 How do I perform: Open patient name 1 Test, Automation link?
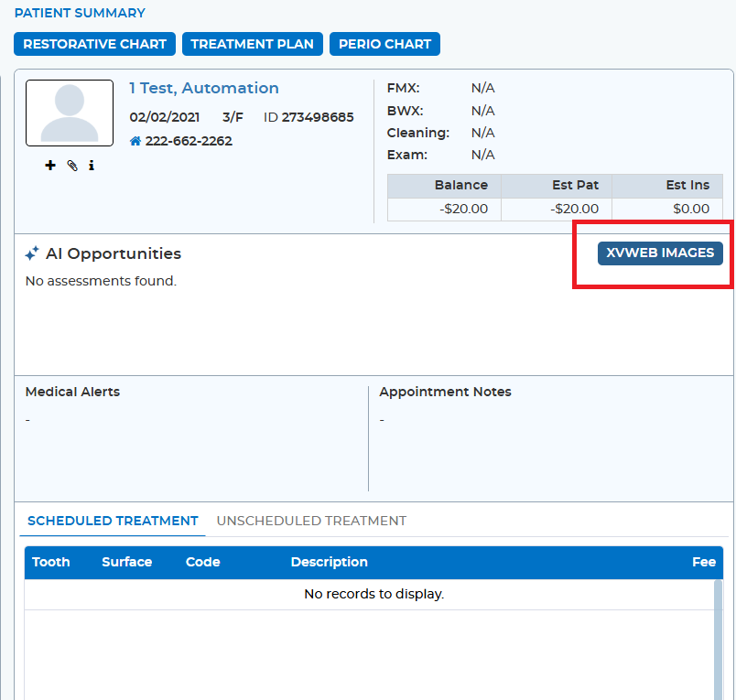(x=204, y=88)
